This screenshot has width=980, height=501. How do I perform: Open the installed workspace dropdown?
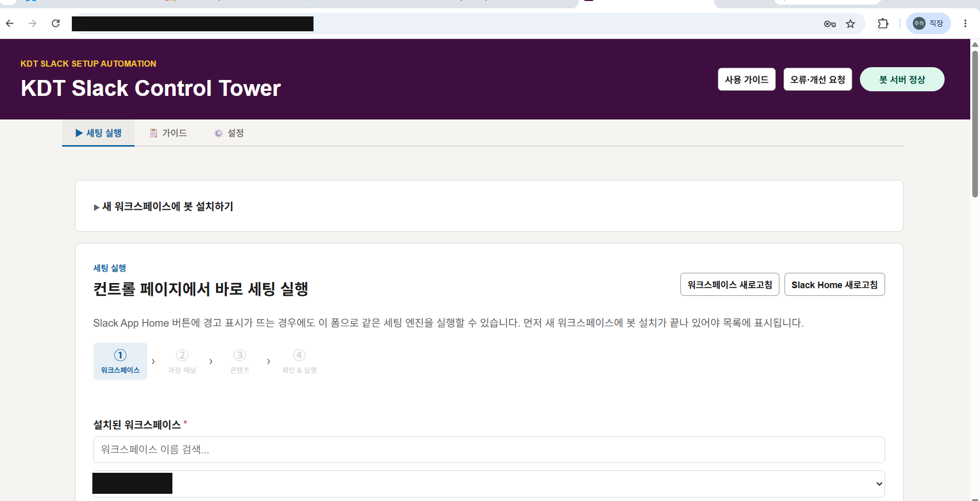[x=489, y=484]
